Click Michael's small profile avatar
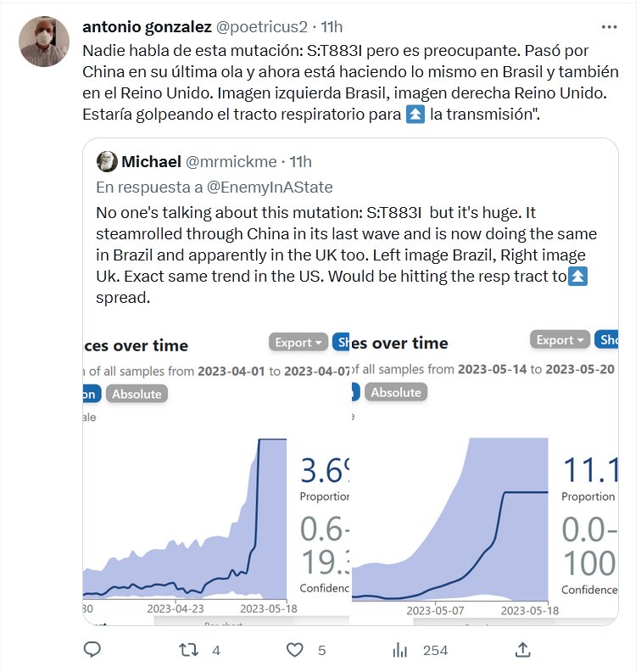 coord(107,161)
